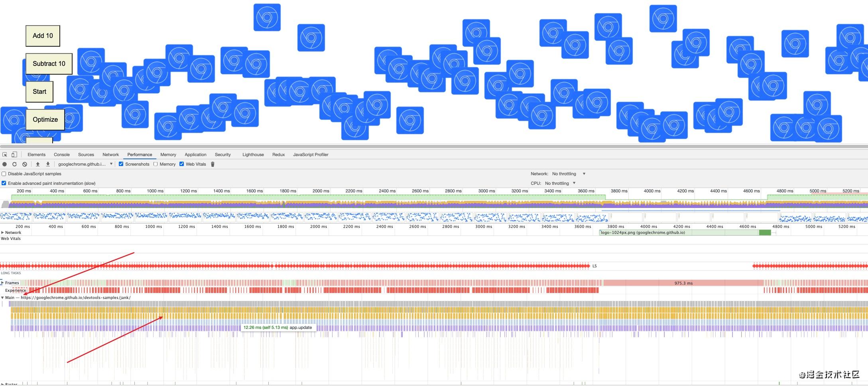Toggle the Memory checkbox in the toolbar
868x386 pixels.
click(x=155, y=164)
